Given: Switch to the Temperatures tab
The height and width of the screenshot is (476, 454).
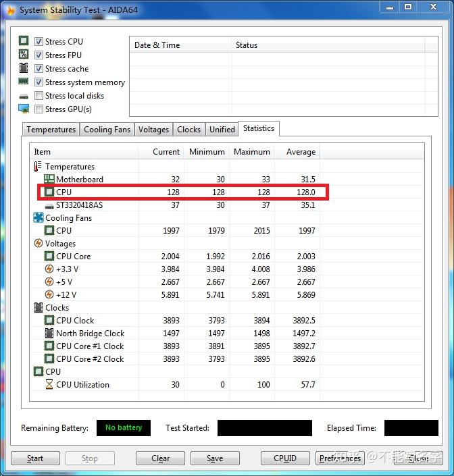Looking at the screenshot, I should point(51,130).
